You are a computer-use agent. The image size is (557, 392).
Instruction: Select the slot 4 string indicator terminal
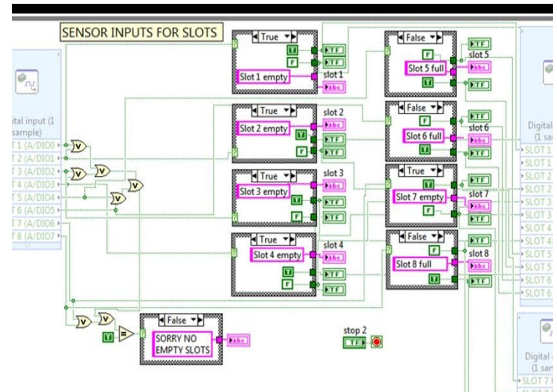point(334,257)
